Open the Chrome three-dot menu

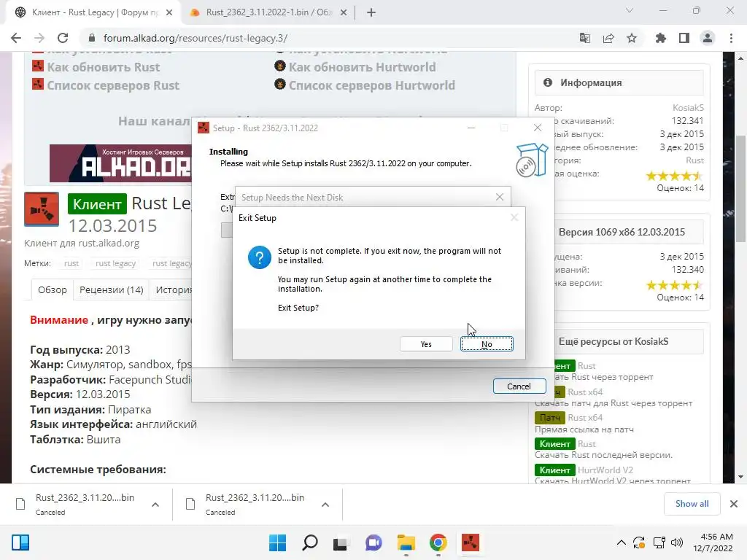[x=731, y=38]
